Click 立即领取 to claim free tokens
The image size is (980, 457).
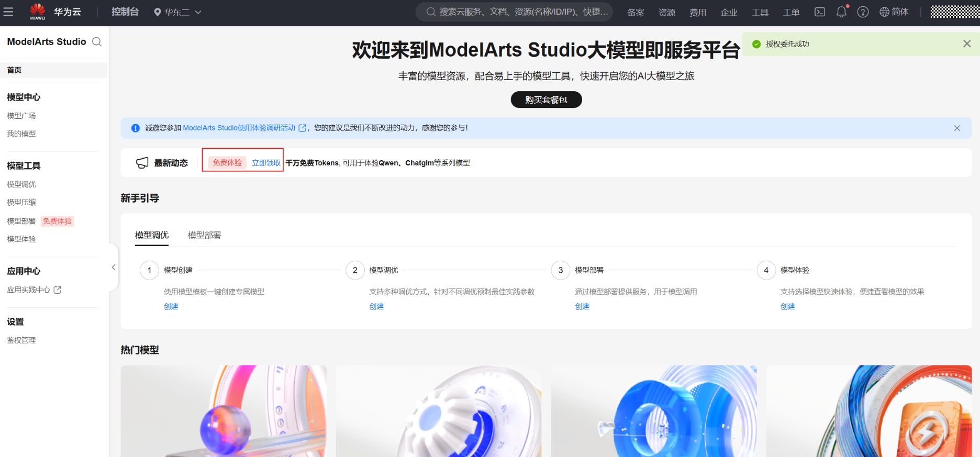(266, 163)
